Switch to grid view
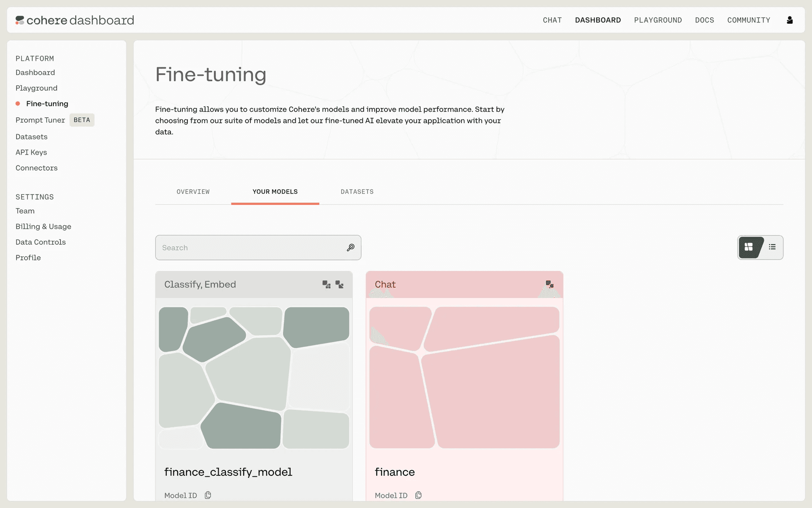 [749, 247]
